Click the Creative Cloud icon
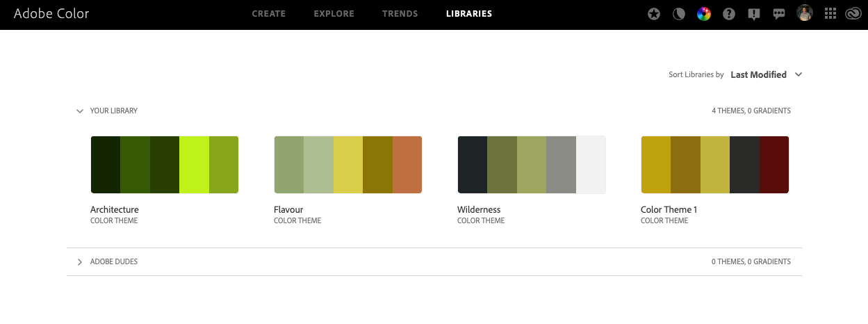868x324 pixels. [x=853, y=14]
